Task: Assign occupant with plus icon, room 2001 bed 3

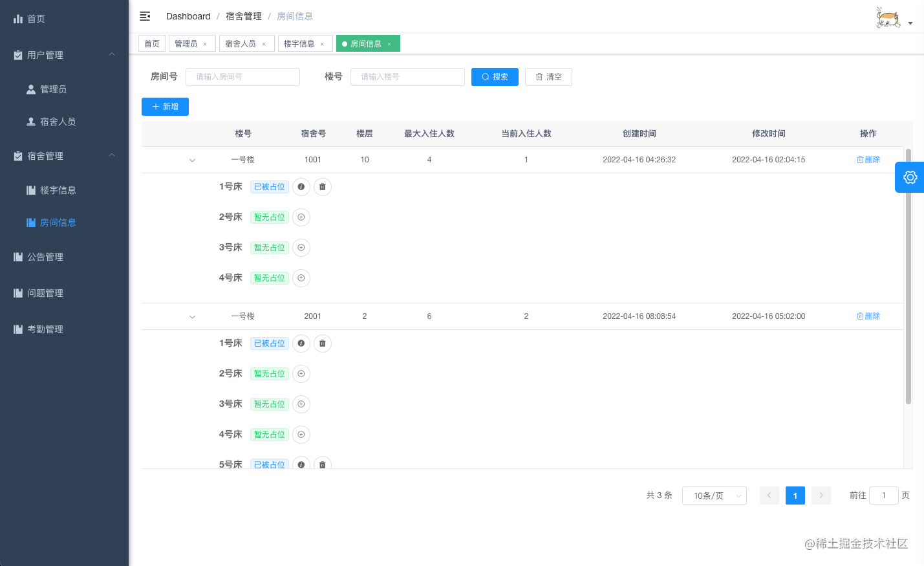Action: [301, 404]
